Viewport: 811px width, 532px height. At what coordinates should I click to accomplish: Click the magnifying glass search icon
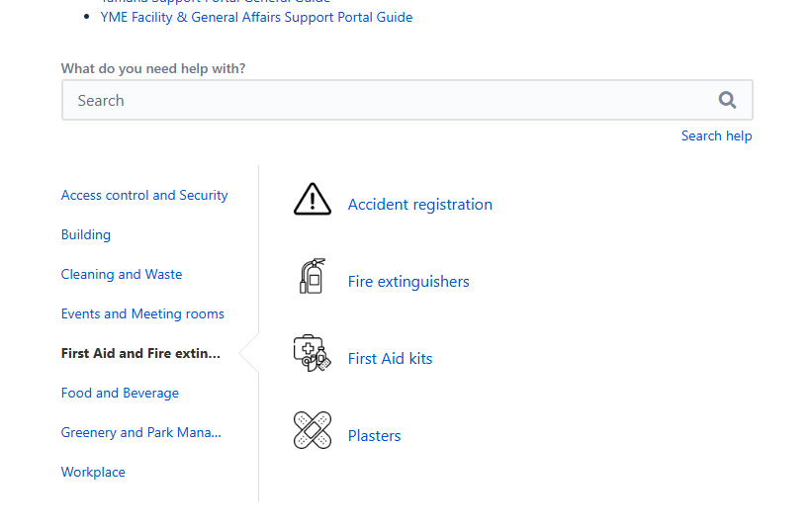[727, 100]
